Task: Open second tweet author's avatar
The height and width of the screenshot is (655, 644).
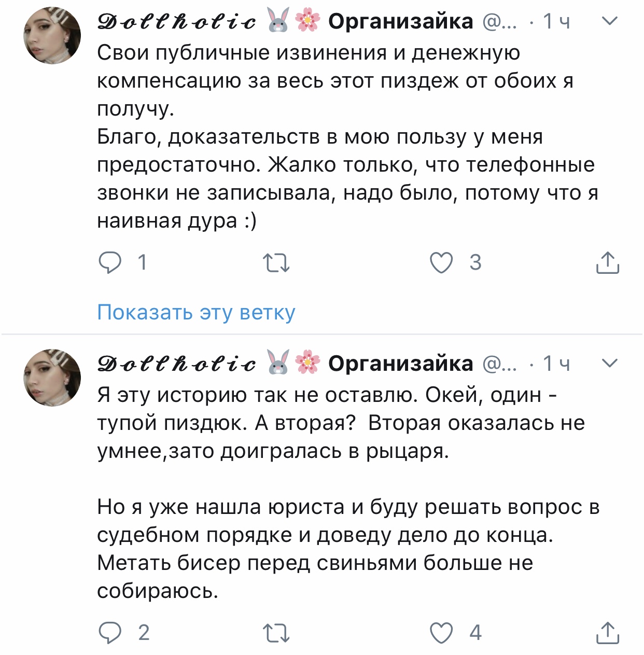Action: [52, 378]
